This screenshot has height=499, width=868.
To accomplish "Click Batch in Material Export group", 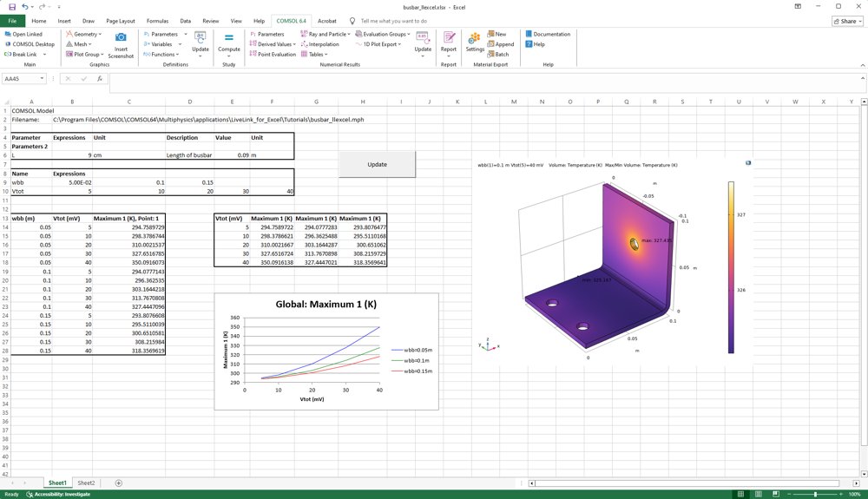I will 497,54.
